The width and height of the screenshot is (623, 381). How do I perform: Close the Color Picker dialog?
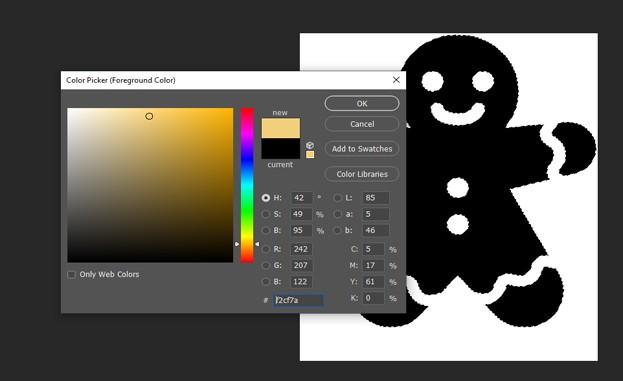(x=396, y=80)
